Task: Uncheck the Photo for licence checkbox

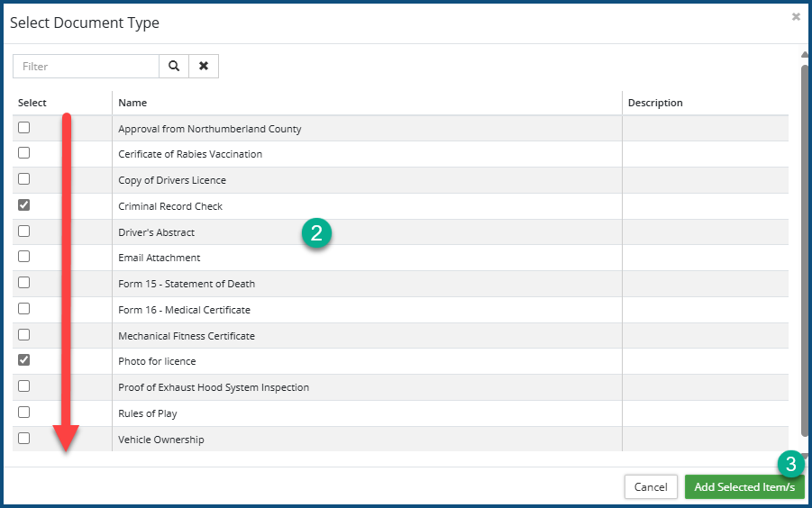Action: [x=24, y=360]
